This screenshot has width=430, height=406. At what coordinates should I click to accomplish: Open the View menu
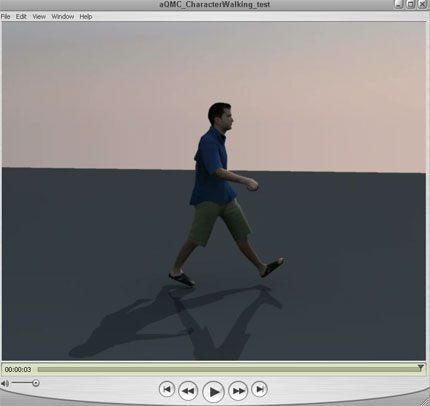(x=39, y=16)
